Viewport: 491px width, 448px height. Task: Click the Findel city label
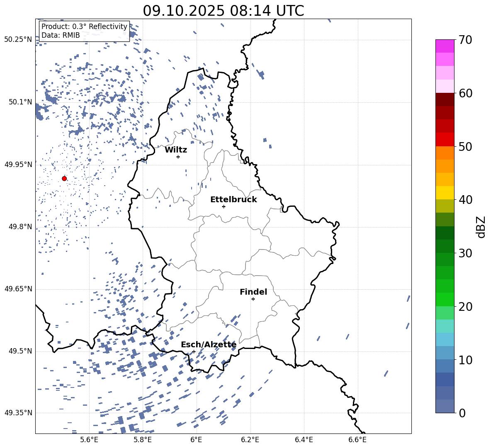pyautogui.click(x=253, y=292)
